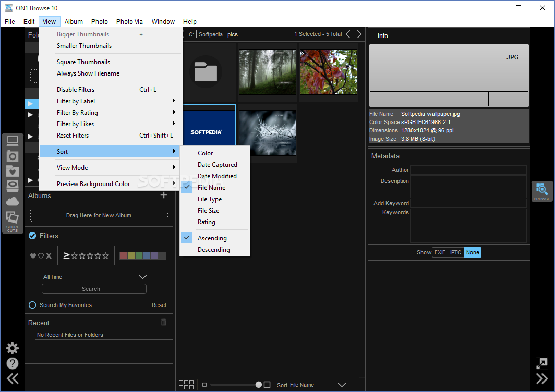Click the send-to external arrow icon
The width and height of the screenshot is (555, 392).
[542, 363]
